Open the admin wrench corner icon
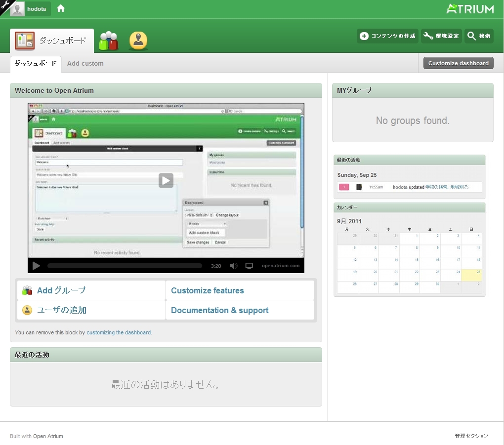The image size is (504, 445). (4, 4)
